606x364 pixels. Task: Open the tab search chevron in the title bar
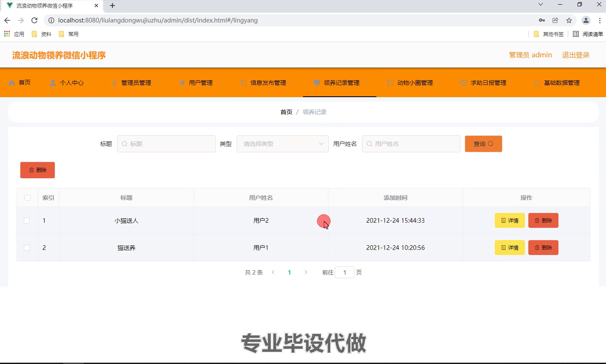coord(541,5)
